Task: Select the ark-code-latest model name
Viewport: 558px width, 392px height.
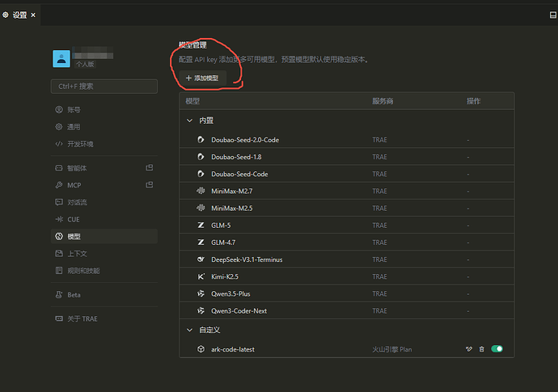Action: [233, 349]
